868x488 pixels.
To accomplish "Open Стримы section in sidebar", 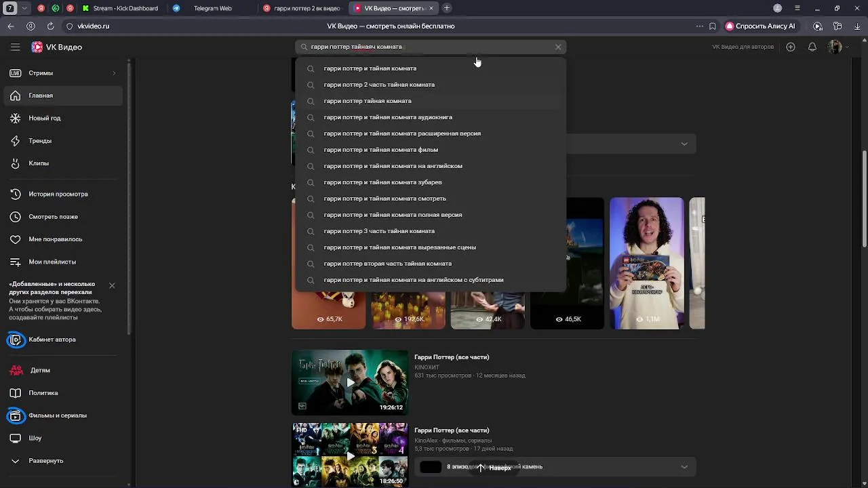I will (62, 73).
